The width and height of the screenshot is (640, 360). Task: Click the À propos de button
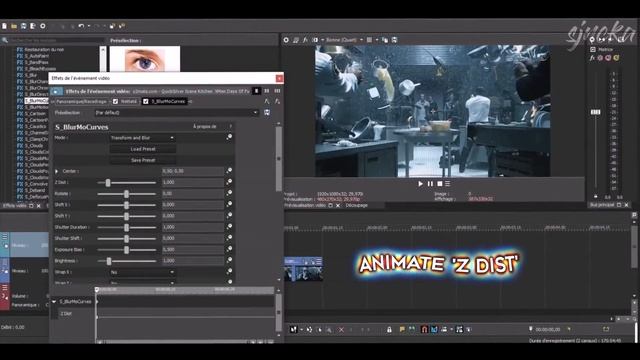coord(204,127)
